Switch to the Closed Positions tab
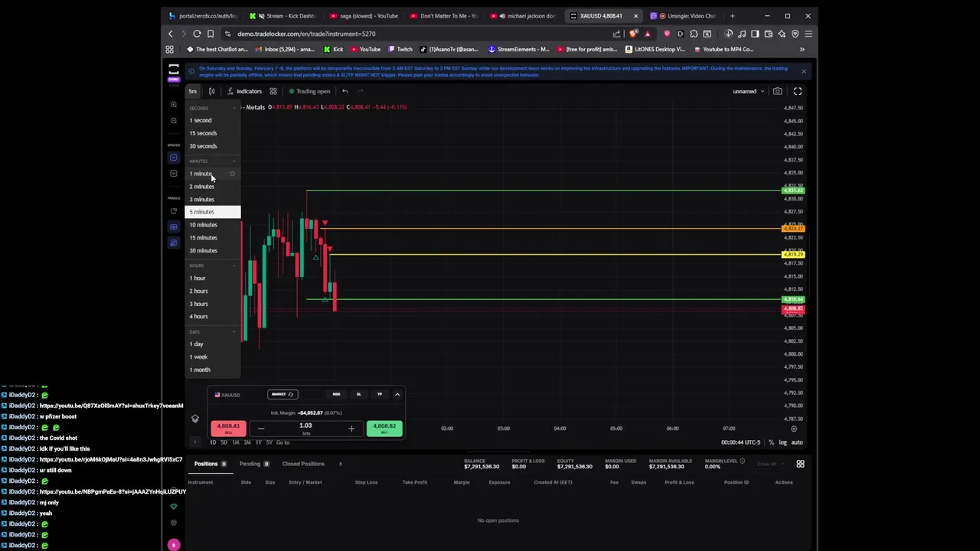Image resolution: width=980 pixels, height=551 pixels. (x=303, y=464)
